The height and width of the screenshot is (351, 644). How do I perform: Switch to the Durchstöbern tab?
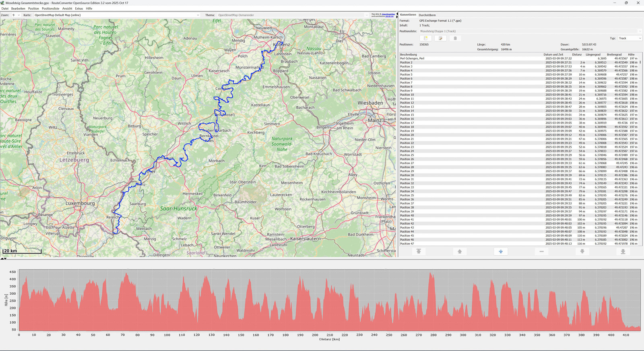[427, 15]
